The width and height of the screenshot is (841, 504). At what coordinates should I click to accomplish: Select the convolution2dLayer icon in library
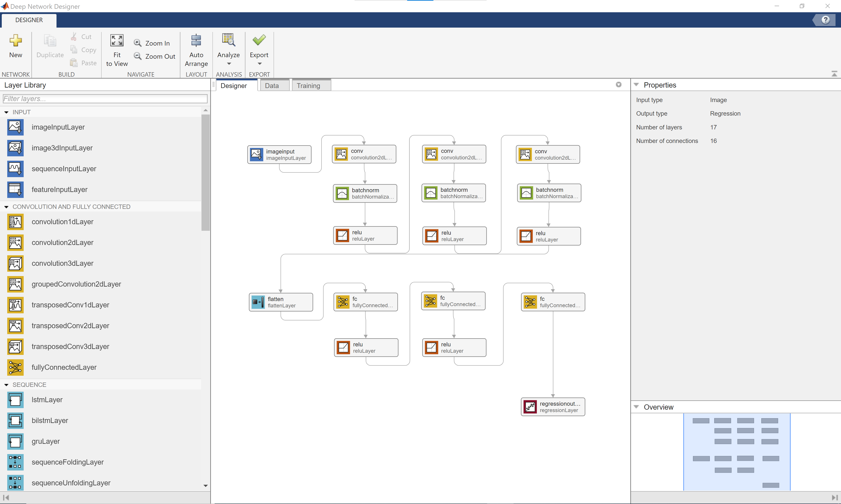click(15, 243)
